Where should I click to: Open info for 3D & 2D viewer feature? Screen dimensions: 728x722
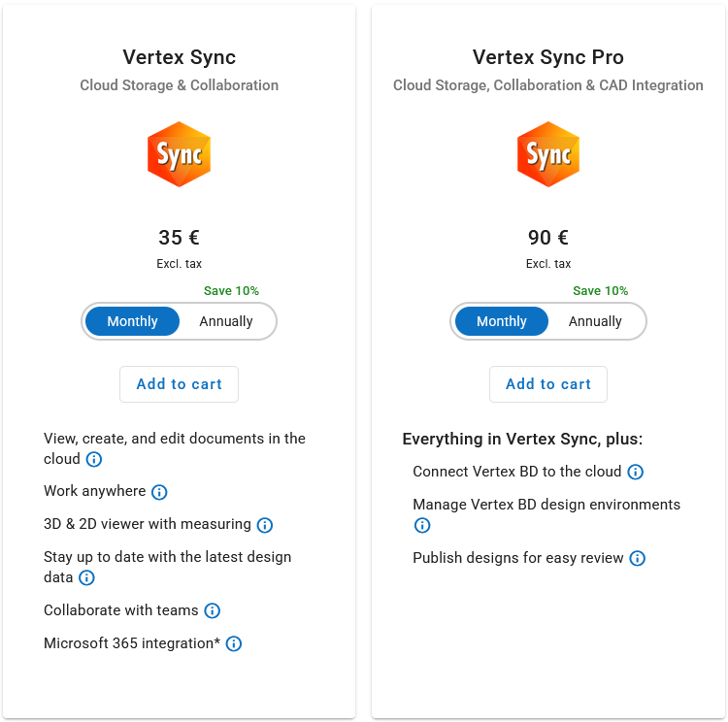265,525
